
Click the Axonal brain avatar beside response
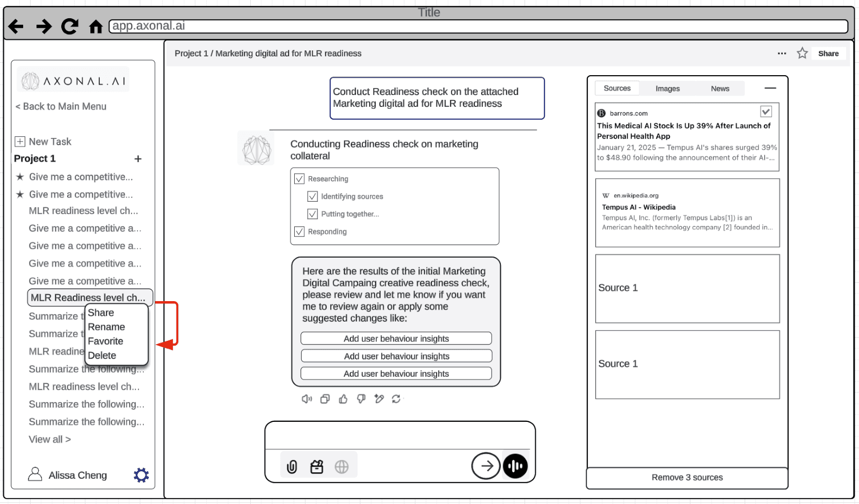pos(256,149)
